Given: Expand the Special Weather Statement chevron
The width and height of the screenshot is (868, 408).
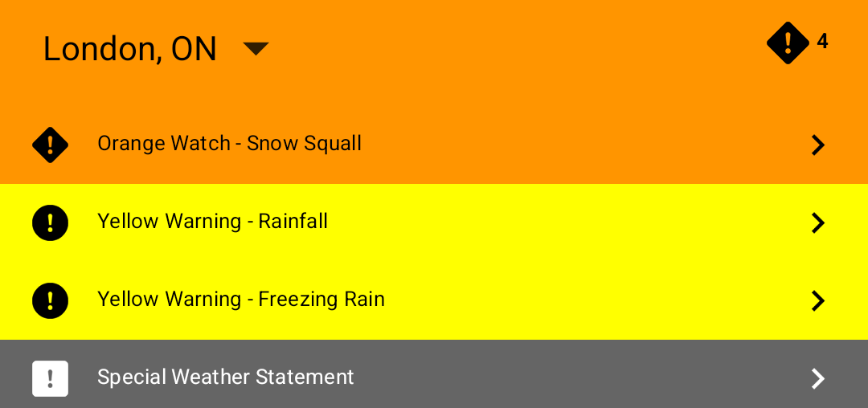Looking at the screenshot, I should [x=817, y=378].
